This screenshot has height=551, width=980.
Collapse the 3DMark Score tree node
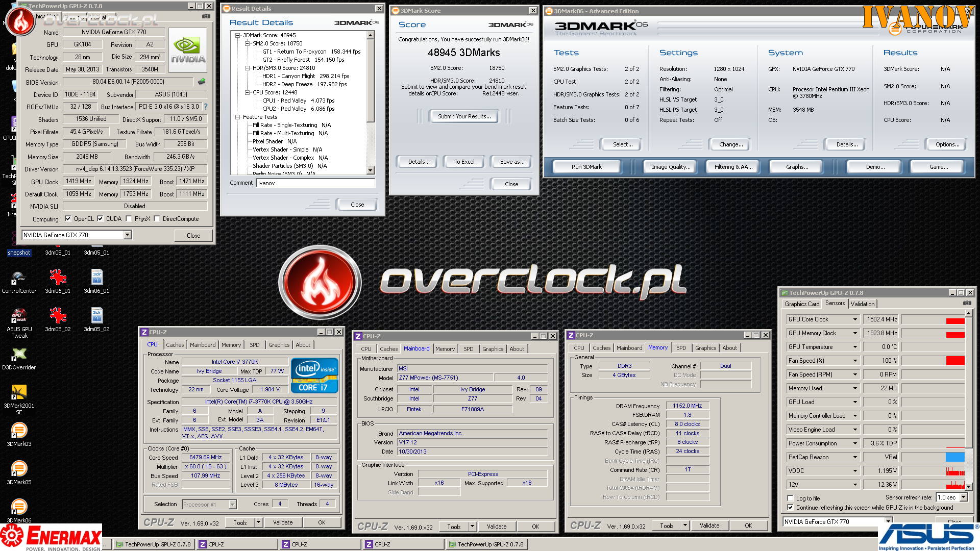point(238,35)
